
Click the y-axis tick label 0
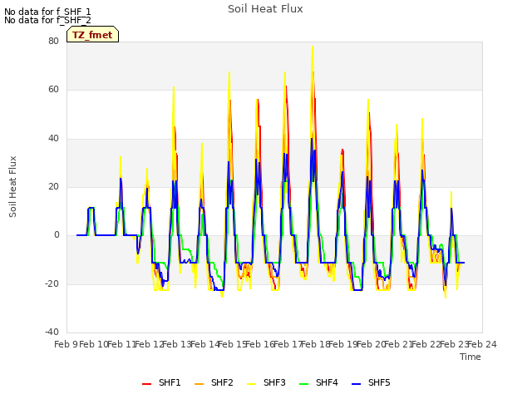point(57,235)
